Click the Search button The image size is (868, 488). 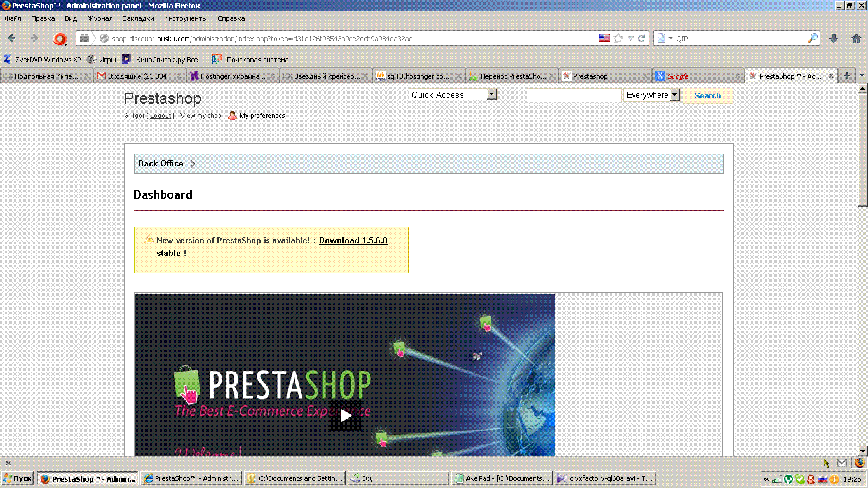pos(707,95)
